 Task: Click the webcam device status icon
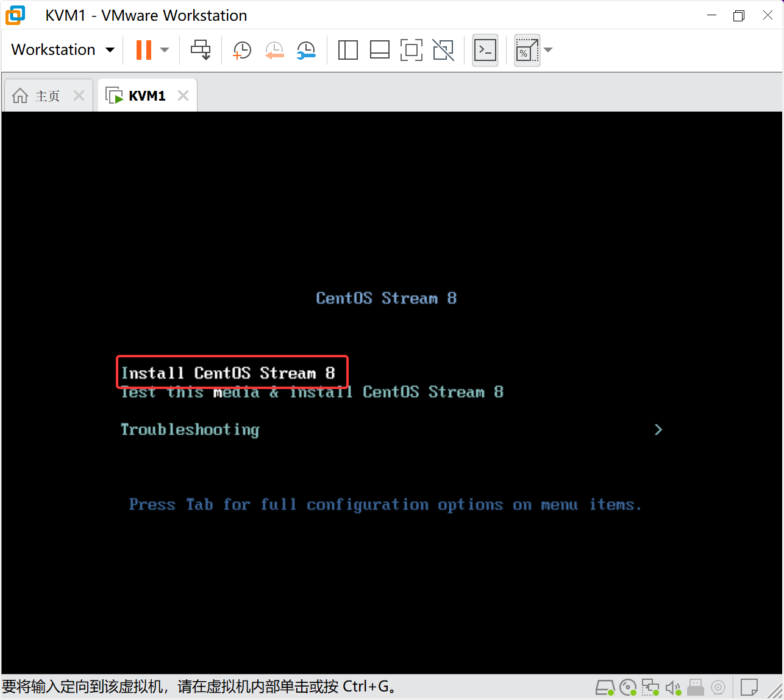click(718, 688)
